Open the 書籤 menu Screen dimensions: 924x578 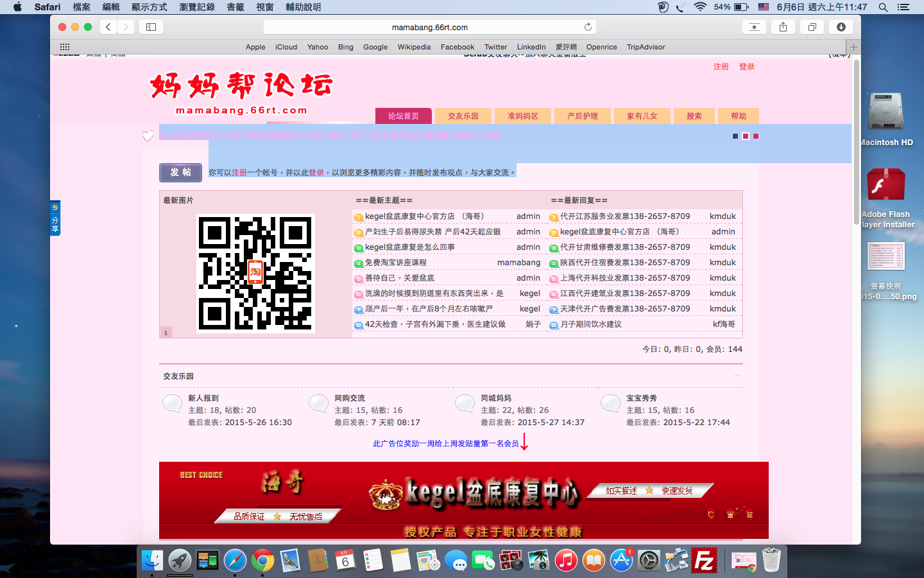coord(235,7)
